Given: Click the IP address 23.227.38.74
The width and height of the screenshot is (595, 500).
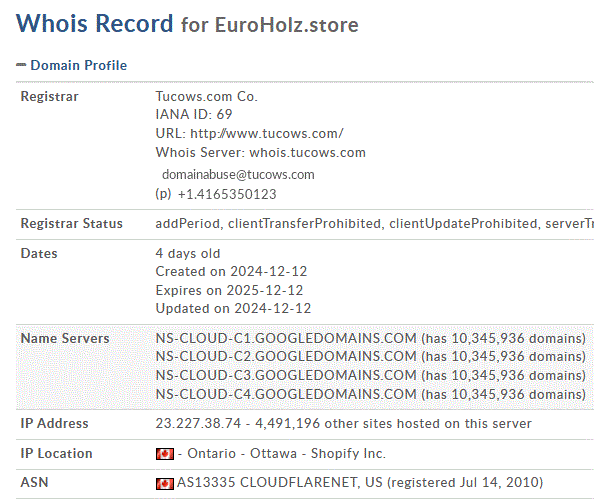Looking at the screenshot, I should coord(198,423).
